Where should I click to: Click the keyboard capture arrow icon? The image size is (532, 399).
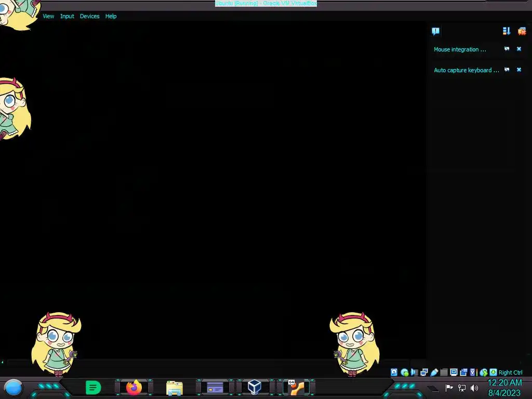coord(494,372)
